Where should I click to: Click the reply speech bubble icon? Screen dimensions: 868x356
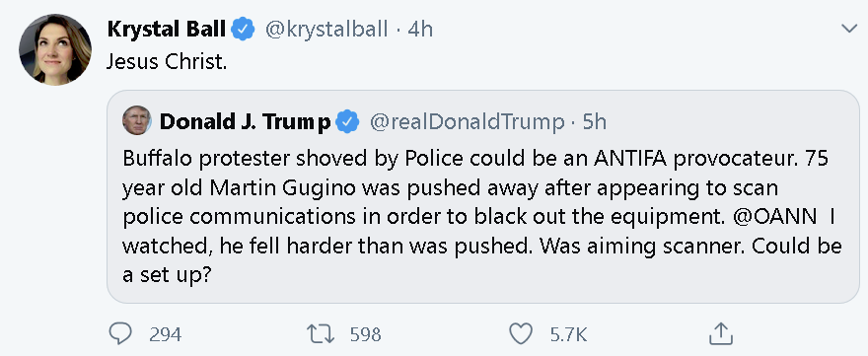pyautogui.click(x=120, y=334)
